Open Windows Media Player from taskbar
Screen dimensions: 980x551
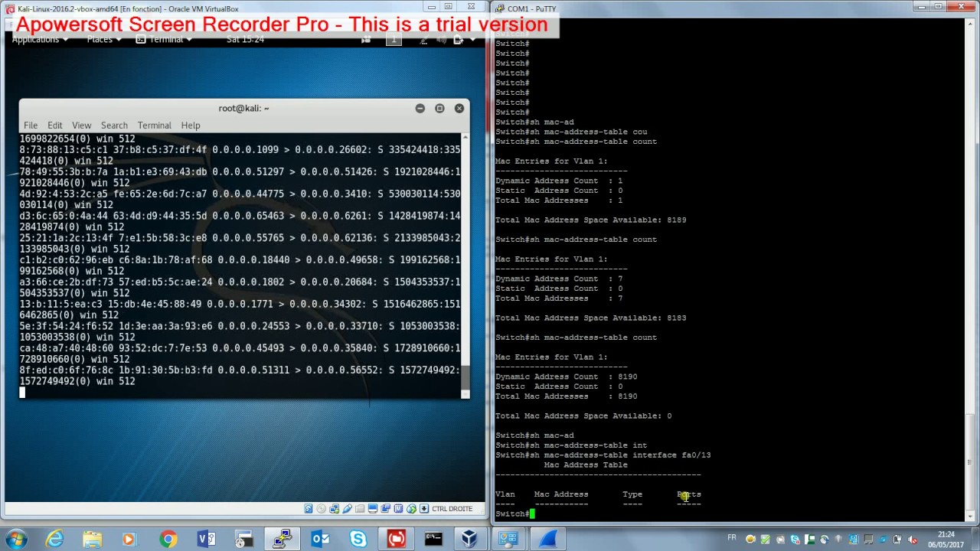pyautogui.click(x=129, y=539)
